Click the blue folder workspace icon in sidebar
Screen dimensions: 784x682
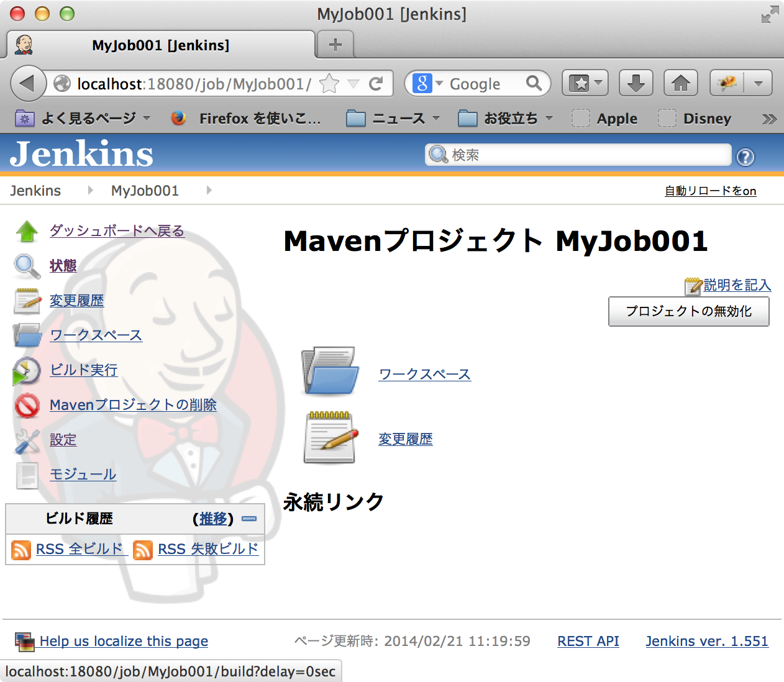27,335
